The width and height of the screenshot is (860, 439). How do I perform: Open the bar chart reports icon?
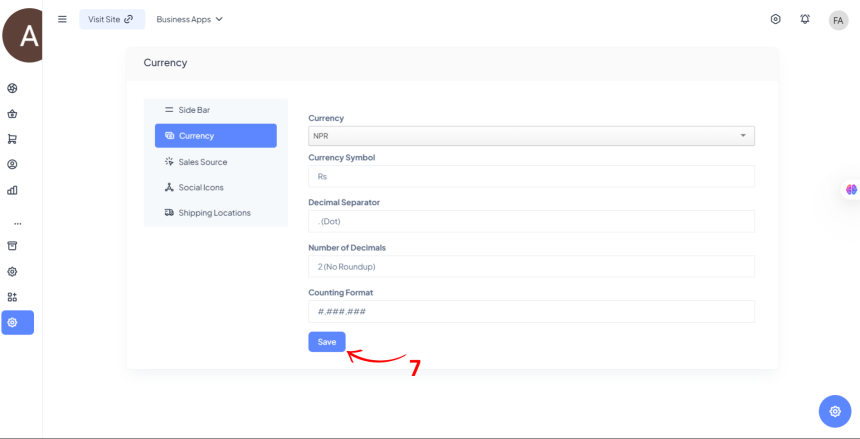[x=12, y=190]
